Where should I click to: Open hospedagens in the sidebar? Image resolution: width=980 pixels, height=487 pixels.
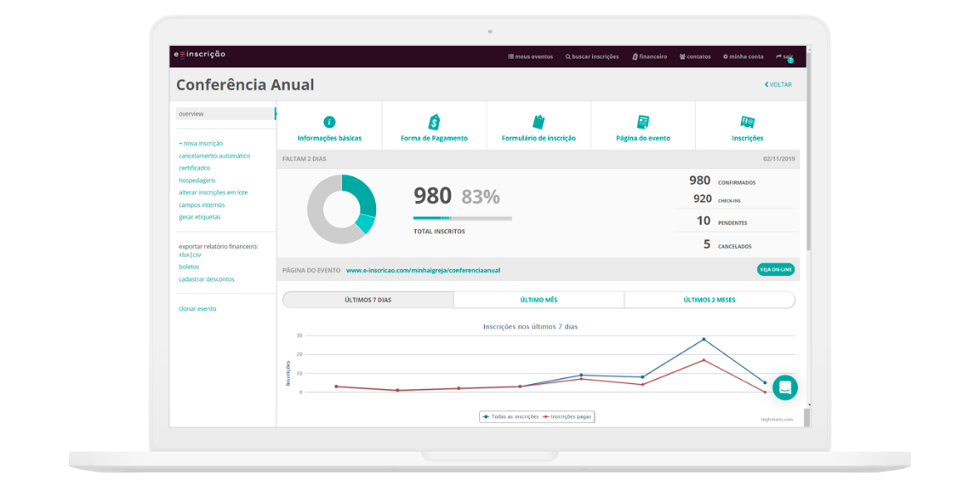coord(197,180)
